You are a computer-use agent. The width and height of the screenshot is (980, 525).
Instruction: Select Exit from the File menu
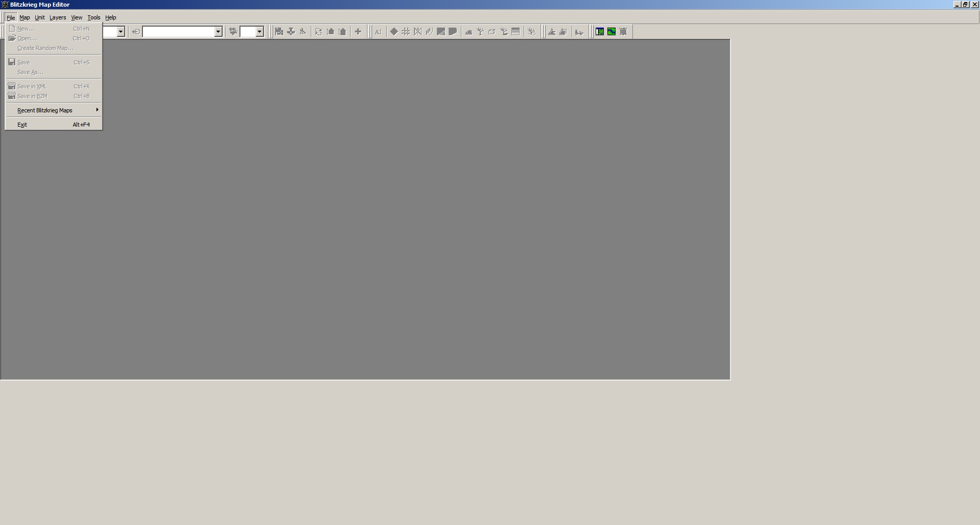point(54,125)
